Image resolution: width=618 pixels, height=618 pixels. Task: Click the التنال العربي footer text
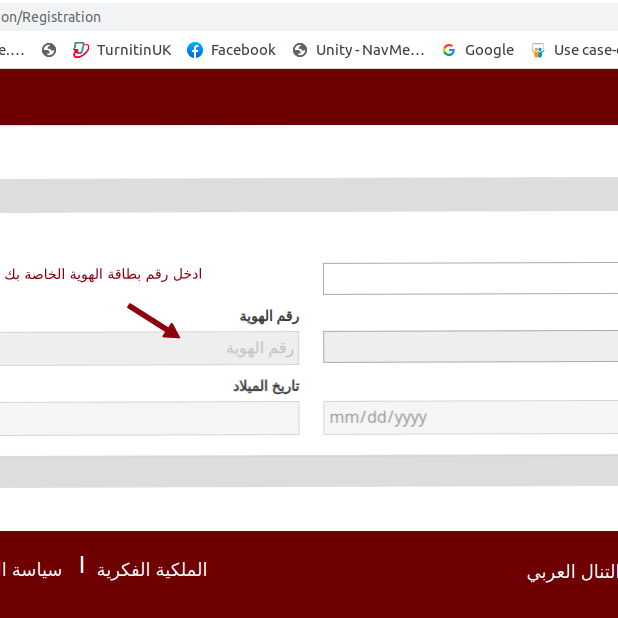click(572, 572)
